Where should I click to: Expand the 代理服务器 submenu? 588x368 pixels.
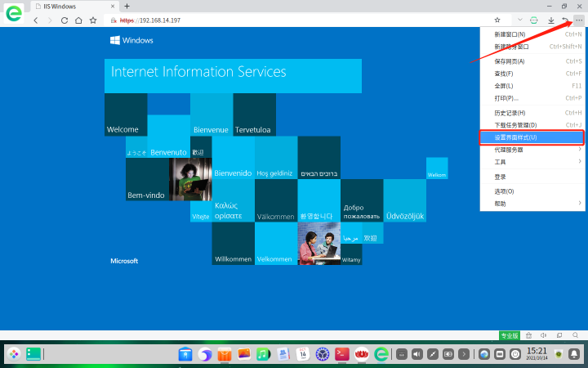pos(532,150)
